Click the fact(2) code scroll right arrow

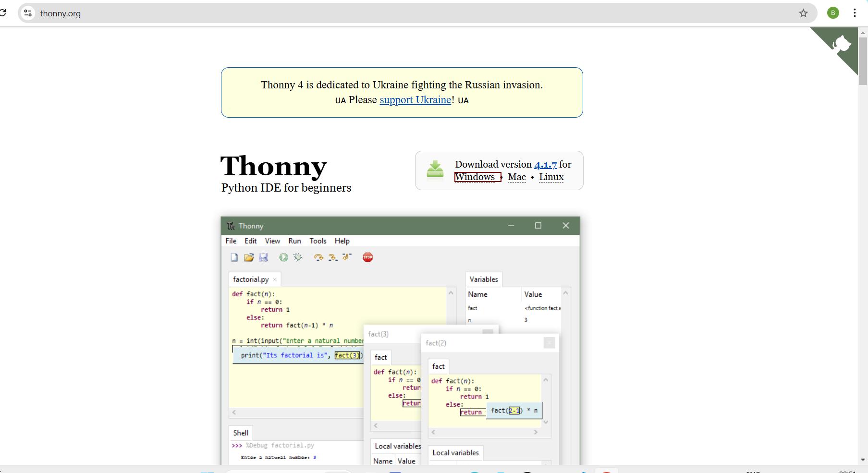tap(536, 432)
